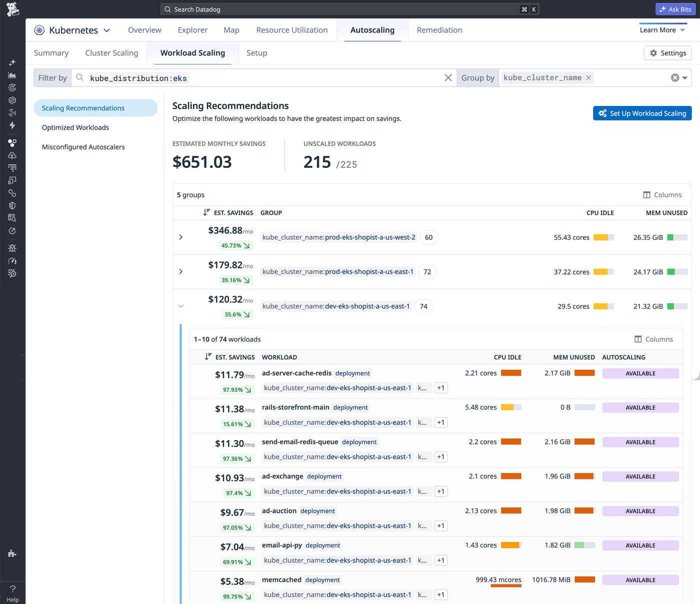
Task: Open the lightning bolt sidebar icon
Action: point(12,125)
